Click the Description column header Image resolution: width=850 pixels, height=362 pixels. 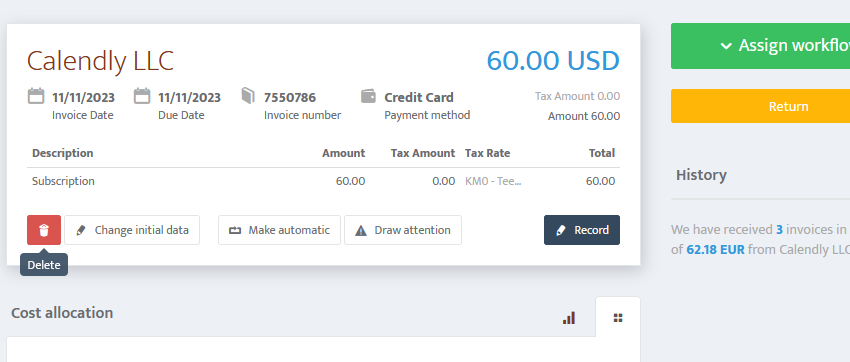(63, 153)
